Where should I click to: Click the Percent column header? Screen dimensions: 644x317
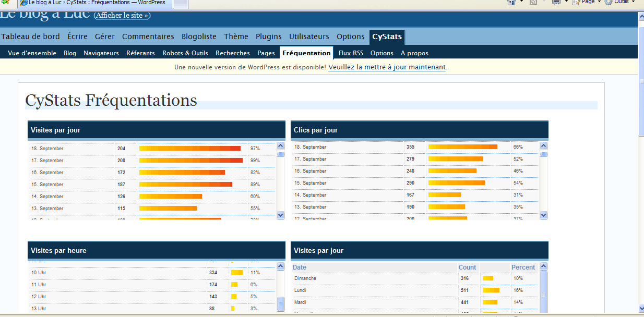click(x=523, y=267)
